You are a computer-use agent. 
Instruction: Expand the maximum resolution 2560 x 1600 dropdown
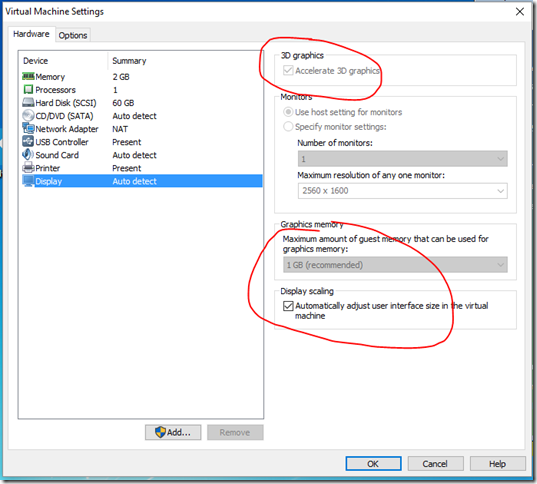click(x=402, y=191)
